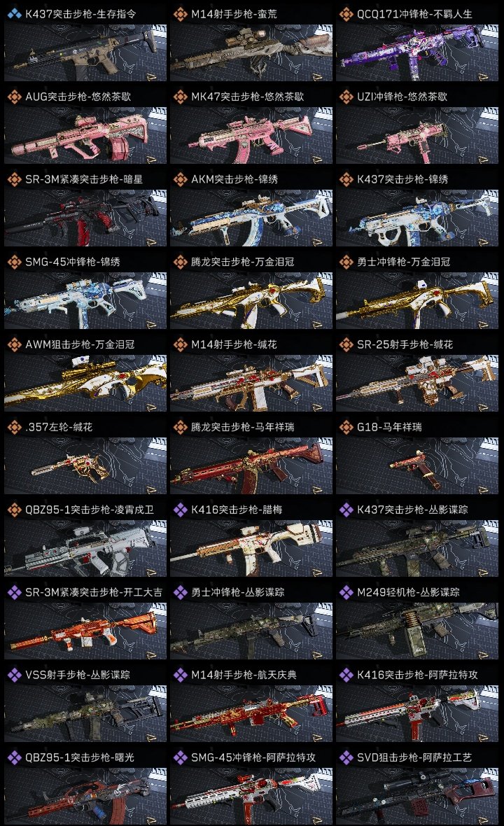Click the purple rarity icon beside SVD狙击步枪-阿萨拉工艺

(x=346, y=757)
